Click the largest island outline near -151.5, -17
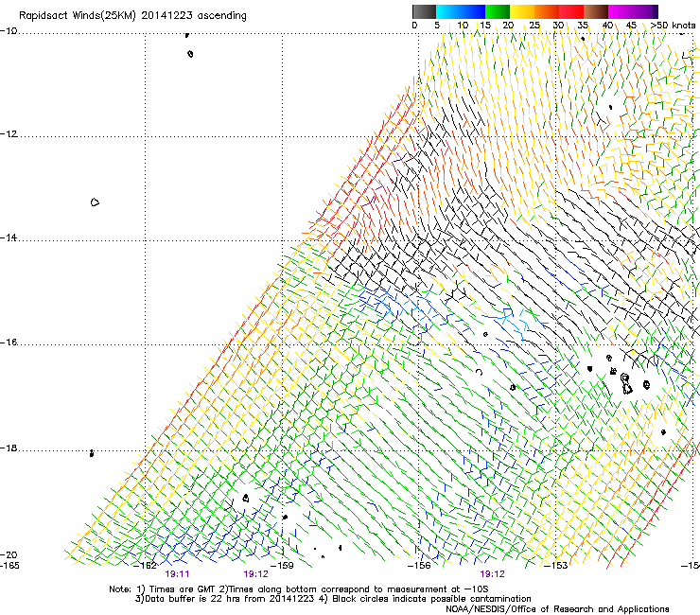 626,385
